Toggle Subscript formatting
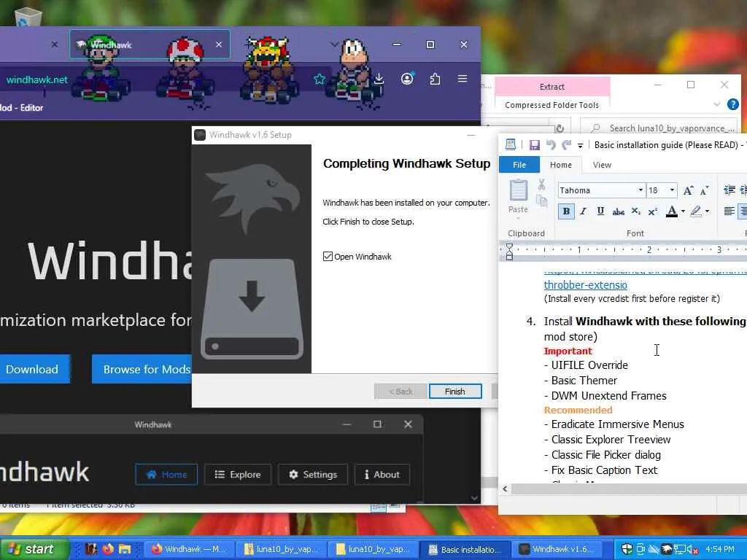This screenshot has width=747, height=560. 635,211
